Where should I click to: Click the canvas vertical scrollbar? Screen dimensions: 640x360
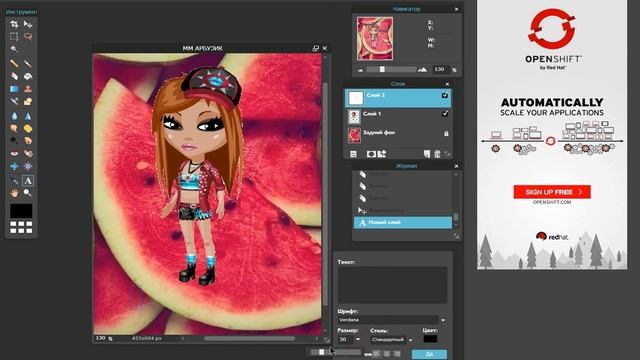pyautogui.click(x=325, y=194)
